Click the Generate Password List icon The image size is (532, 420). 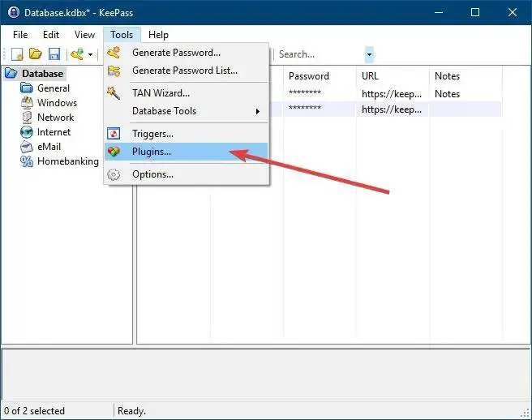click(114, 71)
